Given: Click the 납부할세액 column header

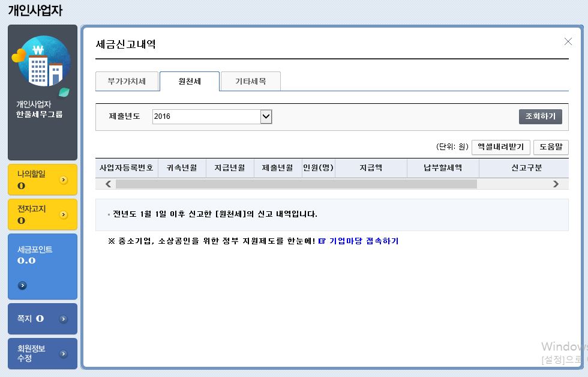Looking at the screenshot, I should point(443,168).
